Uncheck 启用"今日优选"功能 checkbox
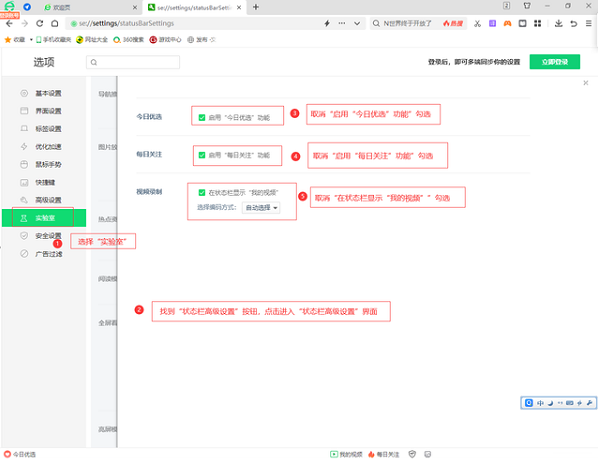 click(x=202, y=117)
